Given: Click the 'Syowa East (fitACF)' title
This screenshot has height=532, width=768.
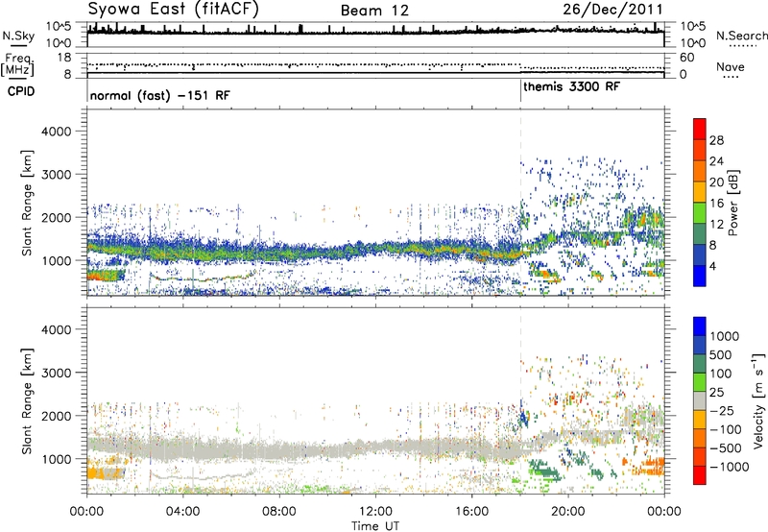Looking at the screenshot, I should tap(174, 10).
